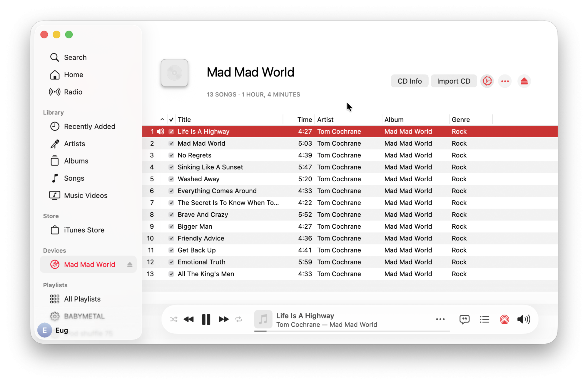Image resolution: width=588 pixels, height=384 pixels.
Task: Skip to the next track
Action: 223,319
